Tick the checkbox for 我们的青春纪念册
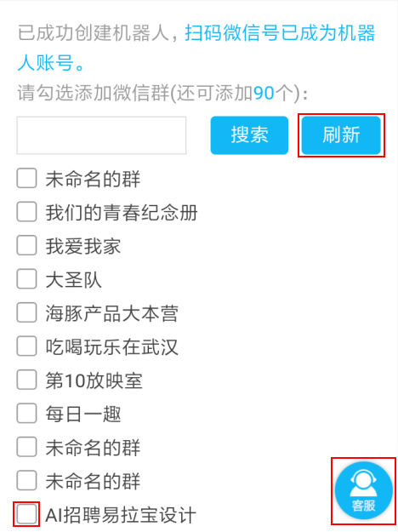This screenshot has height=532, width=398. click(26, 212)
